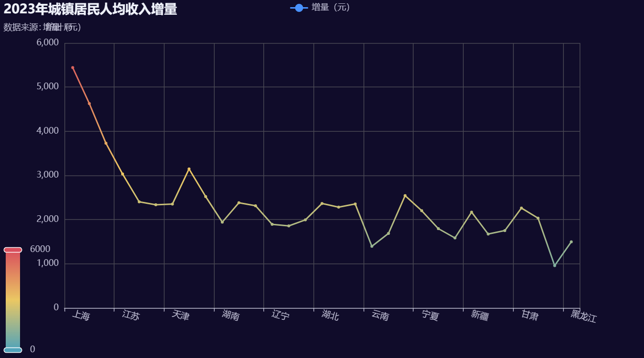The image size is (644, 358).
Task: Click the 江苏 data point on the line
Action: 123,174
